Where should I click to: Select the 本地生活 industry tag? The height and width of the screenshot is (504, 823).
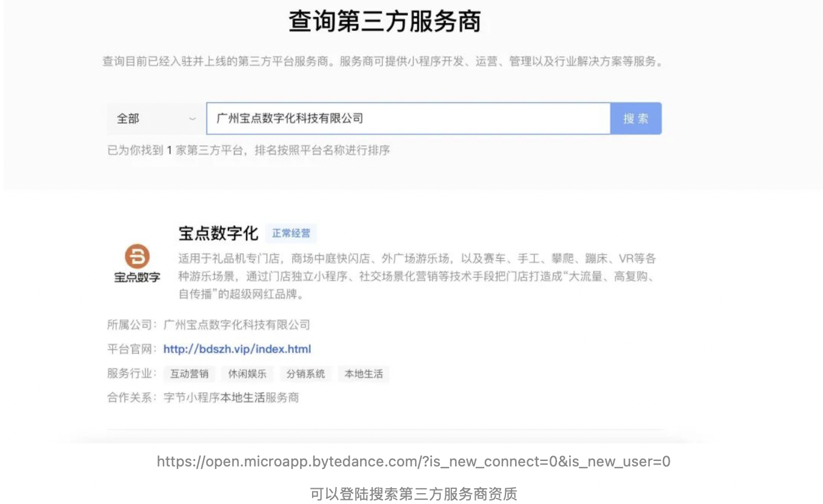[364, 374]
